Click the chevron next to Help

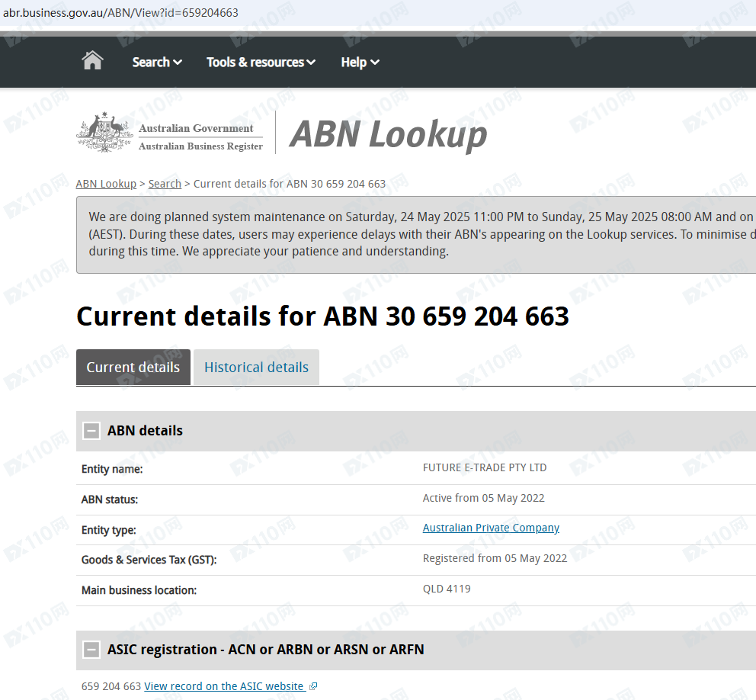coord(375,63)
